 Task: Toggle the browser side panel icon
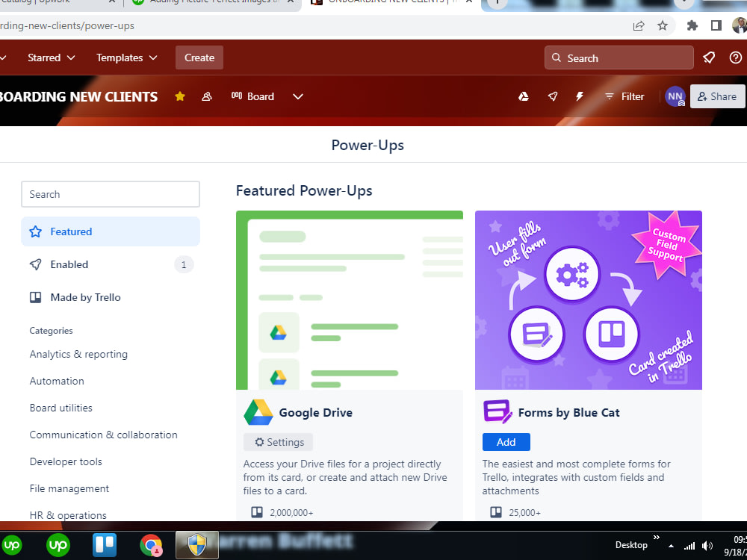pos(716,25)
